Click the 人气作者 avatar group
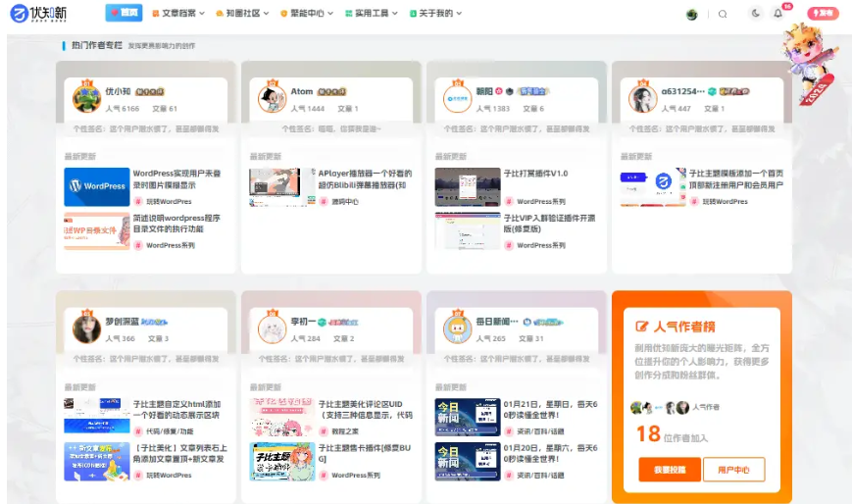Image resolution: width=852 pixels, height=504 pixels. coord(660,407)
